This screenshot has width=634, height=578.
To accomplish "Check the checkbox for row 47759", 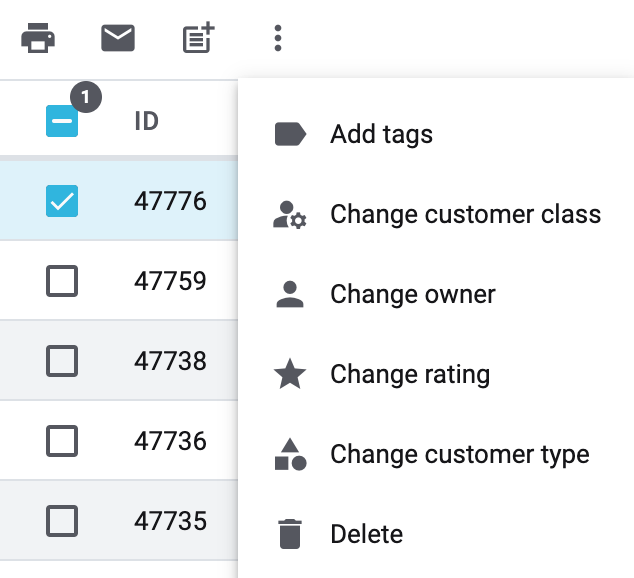I will coord(62,281).
